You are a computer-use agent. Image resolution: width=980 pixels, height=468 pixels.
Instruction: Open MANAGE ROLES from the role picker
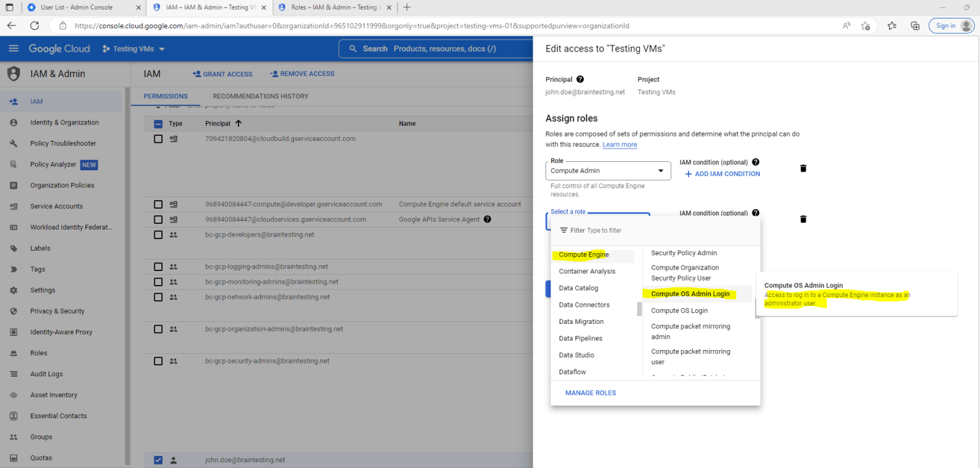pyautogui.click(x=590, y=392)
